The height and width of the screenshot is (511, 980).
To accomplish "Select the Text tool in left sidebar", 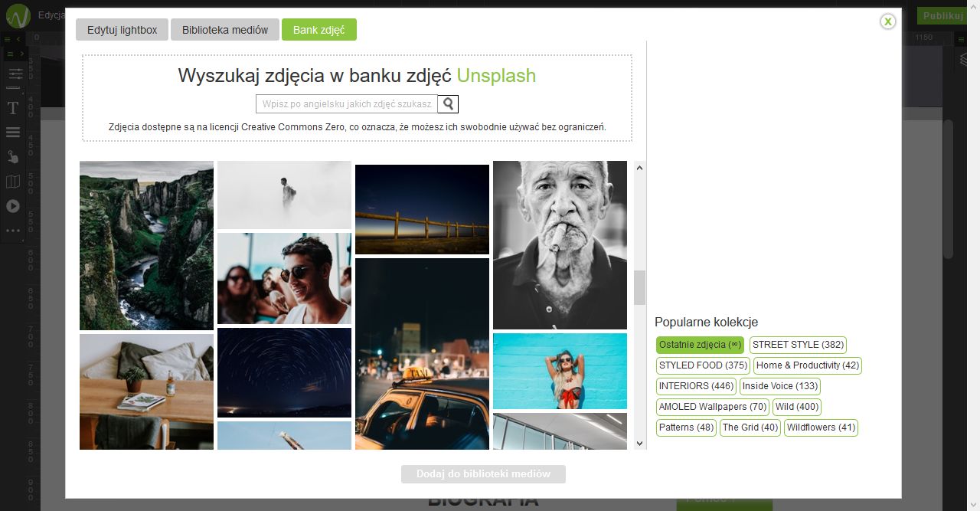I will pos(13,108).
